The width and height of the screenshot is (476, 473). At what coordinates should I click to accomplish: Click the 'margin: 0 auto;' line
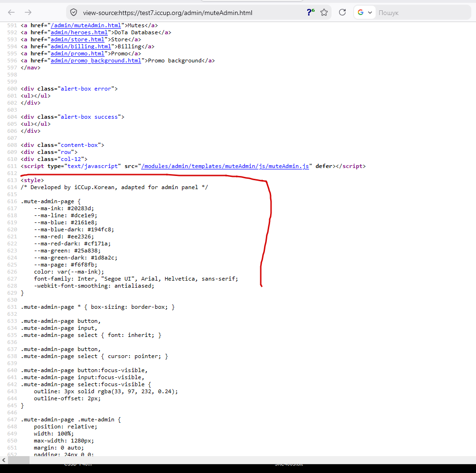click(x=59, y=448)
